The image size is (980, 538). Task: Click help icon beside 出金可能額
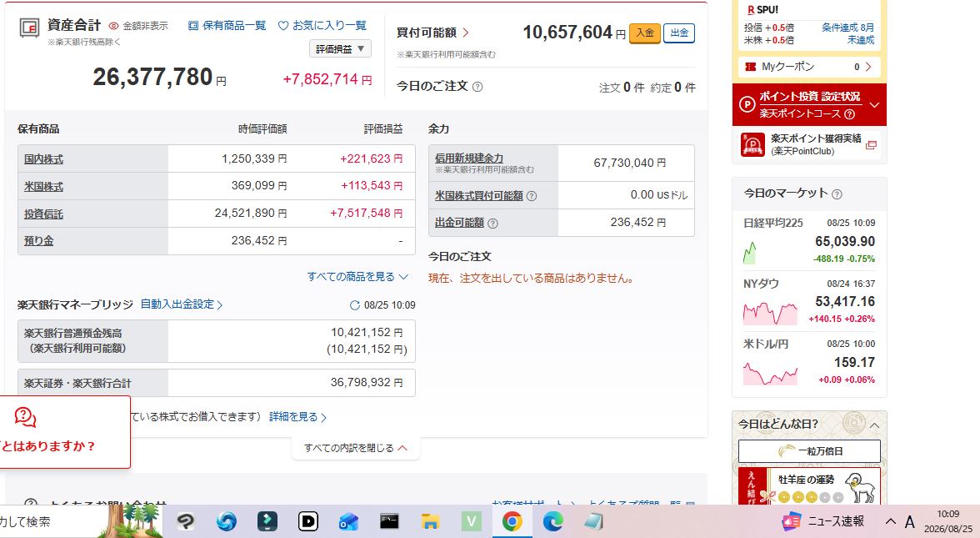[x=492, y=224]
